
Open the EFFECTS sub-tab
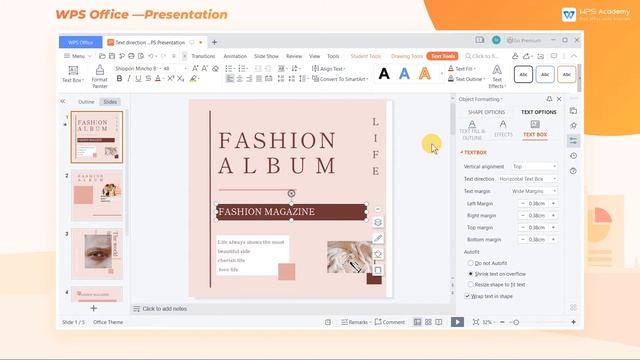(503, 129)
